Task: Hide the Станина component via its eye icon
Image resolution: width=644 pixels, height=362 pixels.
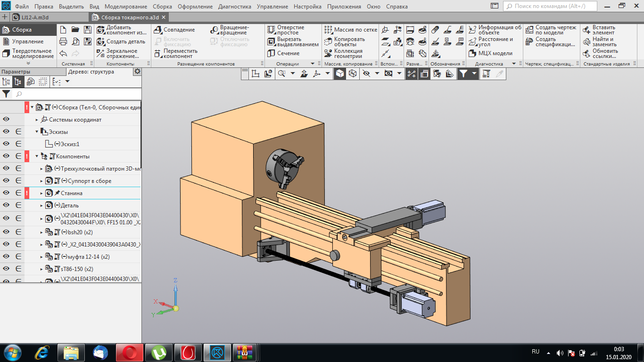Action: [7, 193]
